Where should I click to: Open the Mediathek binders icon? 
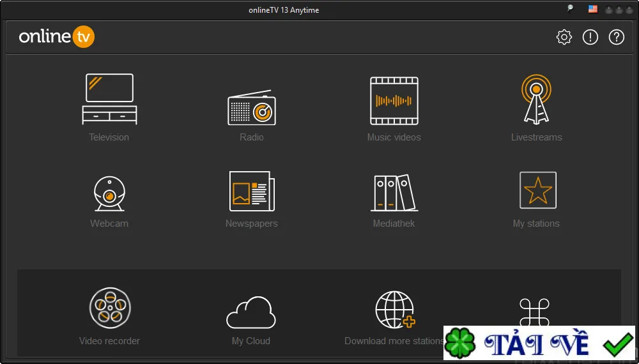pos(394,193)
